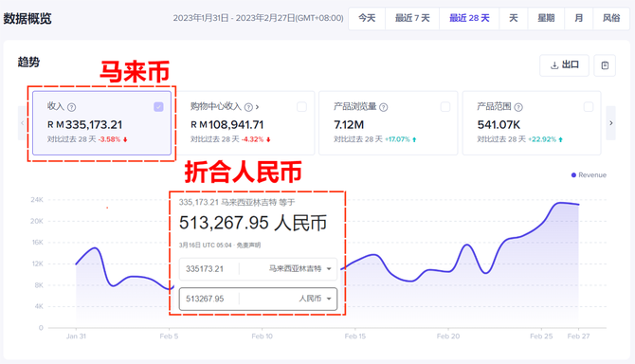Screen dimensions: 635x364
Task: Toggle the Revenue legend dot
Action: point(573,175)
